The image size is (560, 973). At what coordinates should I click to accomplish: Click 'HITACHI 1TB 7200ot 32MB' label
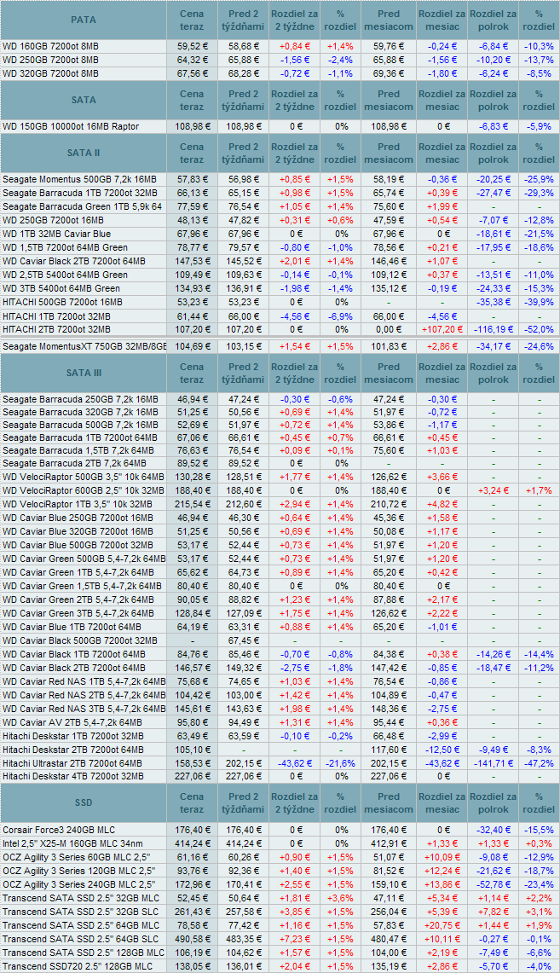[x=56, y=316]
